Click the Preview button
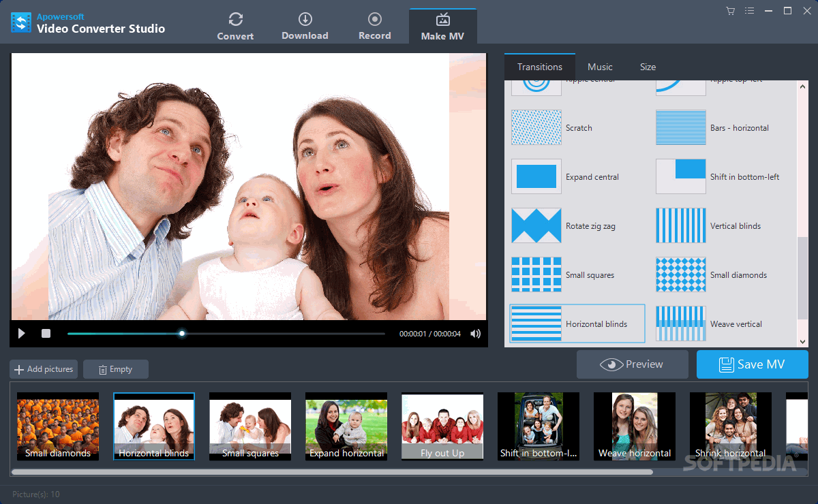818x504 pixels. (x=632, y=364)
